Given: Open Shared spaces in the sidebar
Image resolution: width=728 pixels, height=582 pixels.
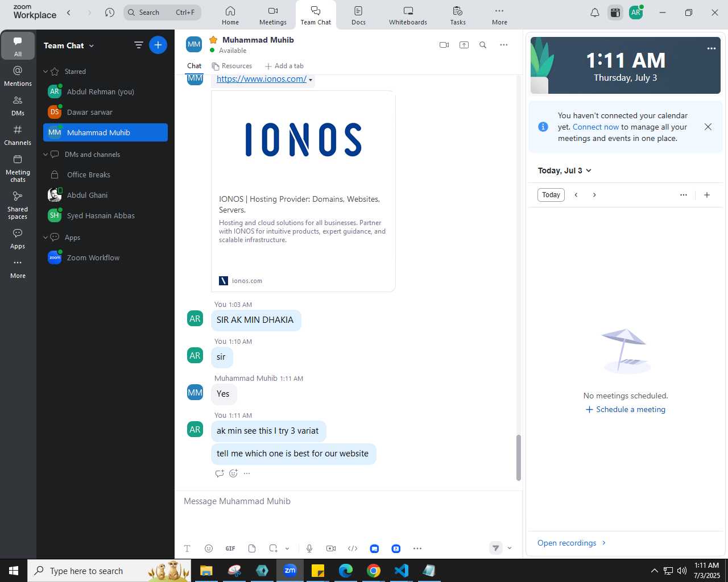Looking at the screenshot, I should 18,205.
